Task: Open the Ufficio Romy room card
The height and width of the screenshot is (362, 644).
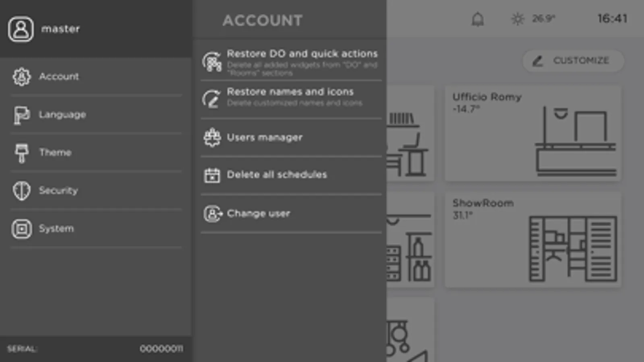Action: point(532,133)
